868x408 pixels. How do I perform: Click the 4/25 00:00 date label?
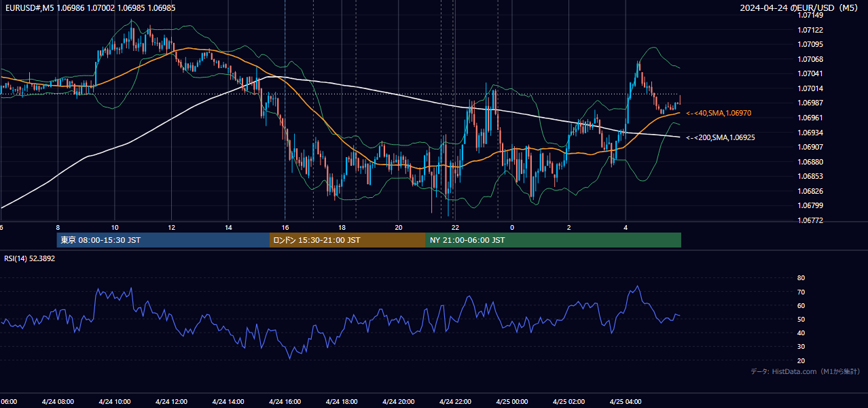(512, 401)
